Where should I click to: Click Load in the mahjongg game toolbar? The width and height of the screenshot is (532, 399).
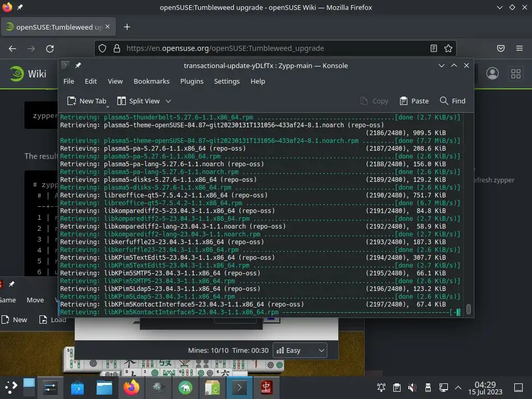pos(52,320)
